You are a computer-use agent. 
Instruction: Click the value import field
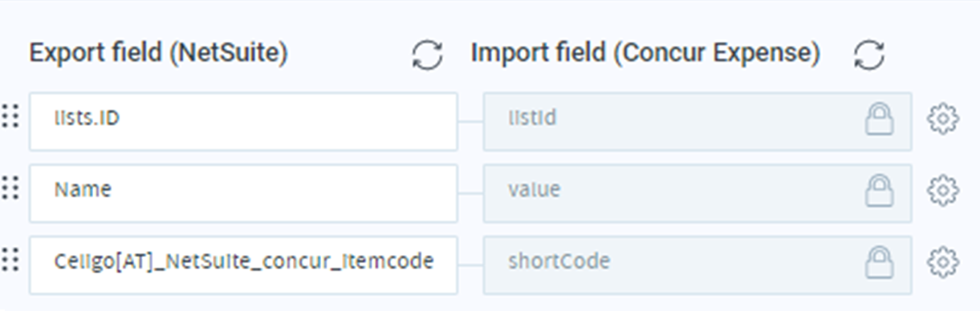point(697,193)
